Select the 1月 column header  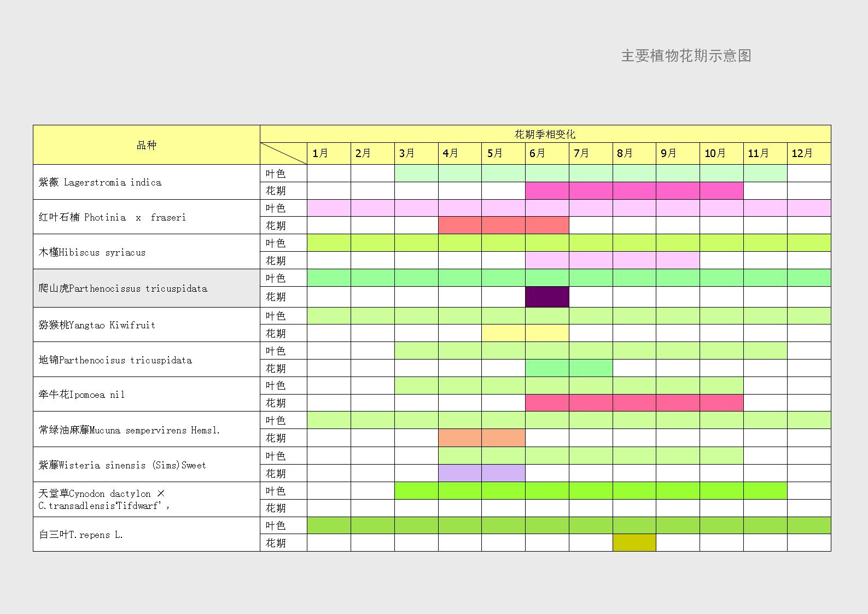click(x=328, y=154)
